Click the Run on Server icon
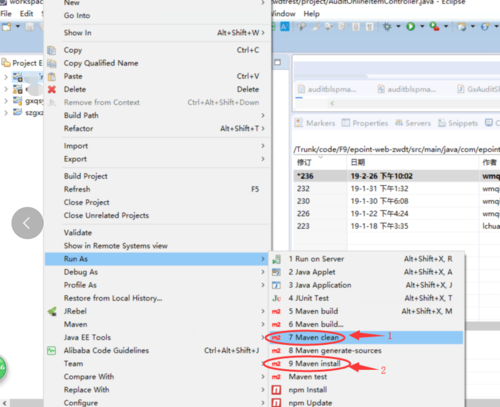 pyautogui.click(x=276, y=259)
